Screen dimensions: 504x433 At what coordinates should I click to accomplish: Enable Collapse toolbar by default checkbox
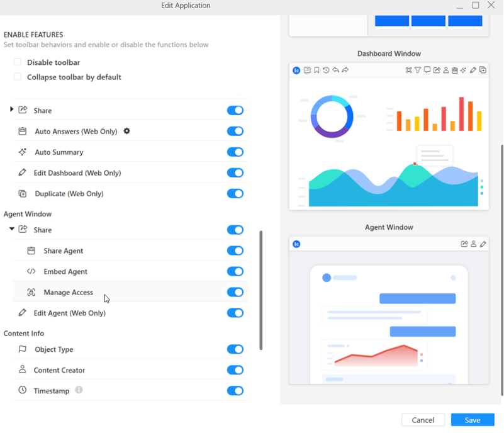tap(18, 77)
